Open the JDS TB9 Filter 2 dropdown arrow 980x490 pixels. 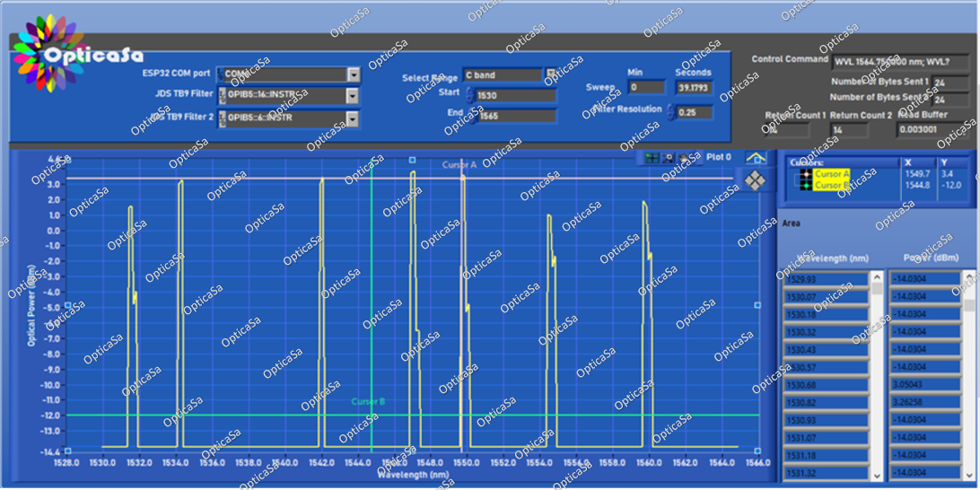pyautogui.click(x=354, y=118)
